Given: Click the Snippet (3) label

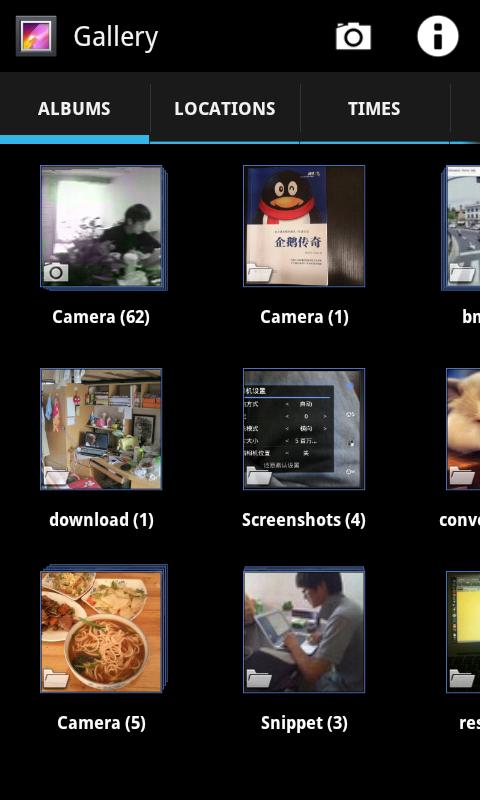Looking at the screenshot, I should (x=304, y=723).
